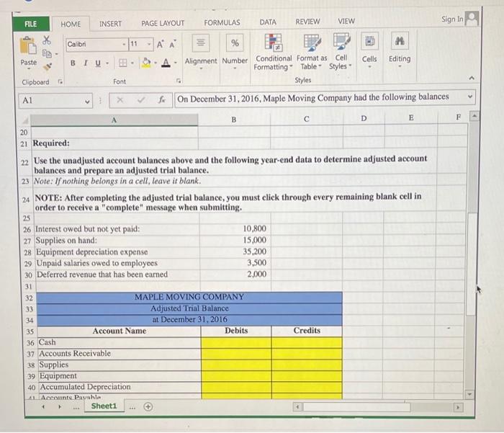Open Clipboard dialog launcher
The width and height of the screenshot is (504, 433).
[x=60, y=81]
